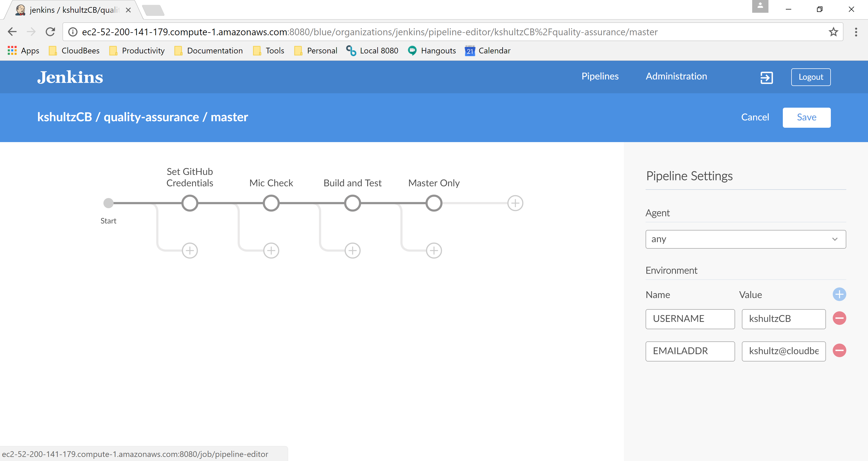Save the pipeline changes
The height and width of the screenshot is (461, 868).
pyautogui.click(x=806, y=117)
